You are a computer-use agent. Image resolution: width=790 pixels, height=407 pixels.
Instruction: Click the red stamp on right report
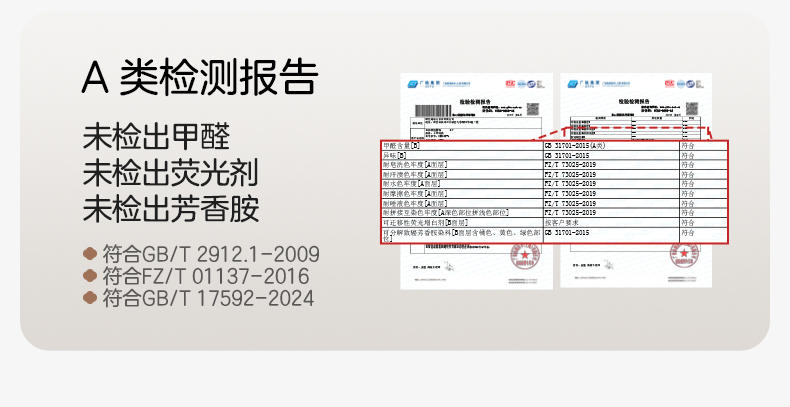[x=684, y=255]
